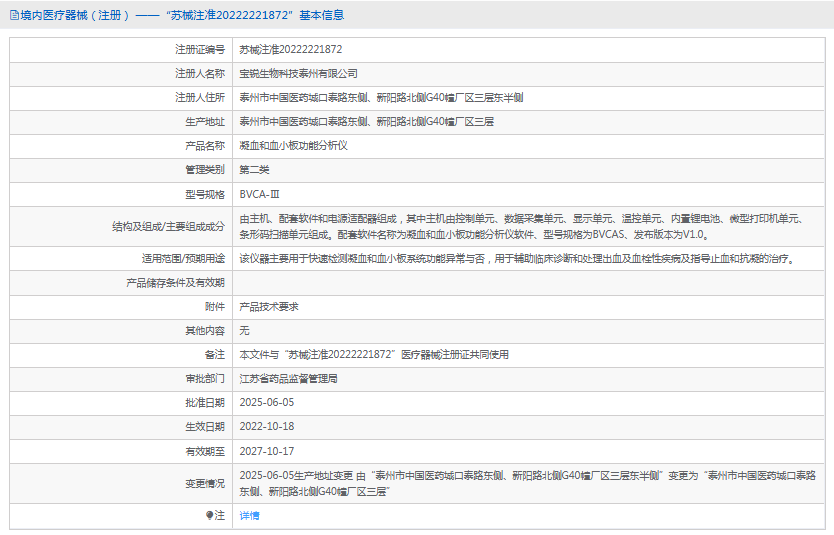Click registrant name 宝锐生物科技泰州有限公司
This screenshot has height=535, width=834.
[x=298, y=73]
